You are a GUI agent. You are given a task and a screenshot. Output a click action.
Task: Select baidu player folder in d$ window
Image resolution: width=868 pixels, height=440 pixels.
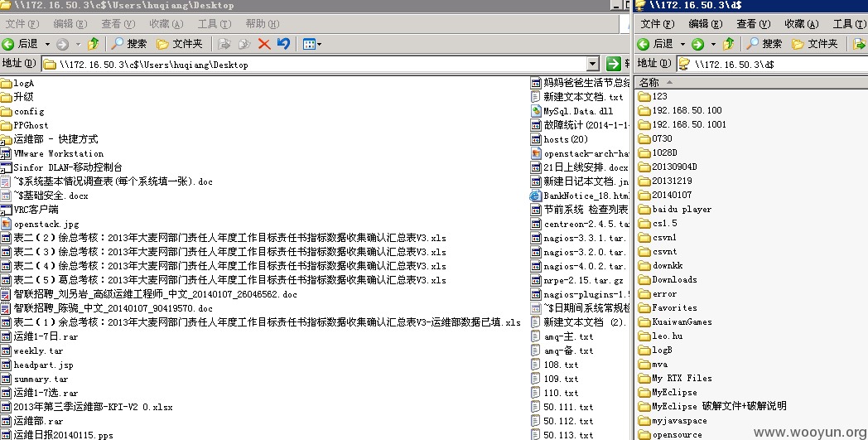pos(675,210)
